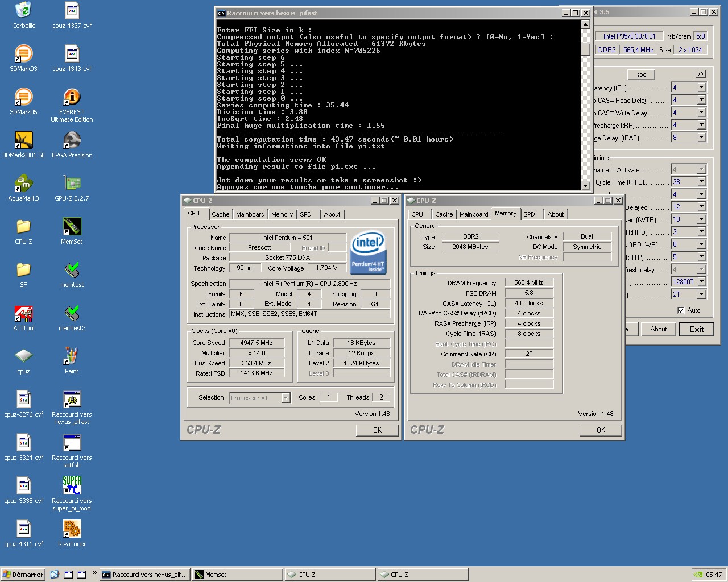Click the NVIDIA system tray icon

click(x=698, y=575)
